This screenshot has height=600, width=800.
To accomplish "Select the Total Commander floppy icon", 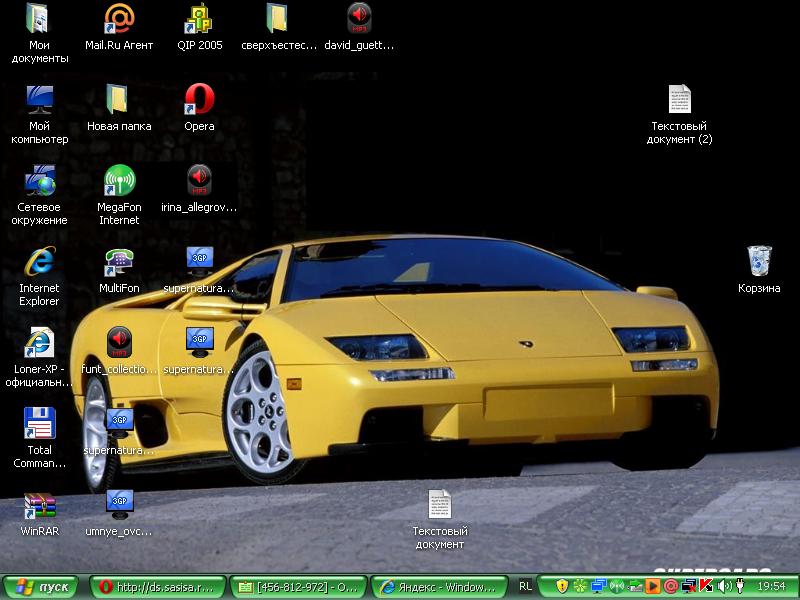I will [39, 424].
